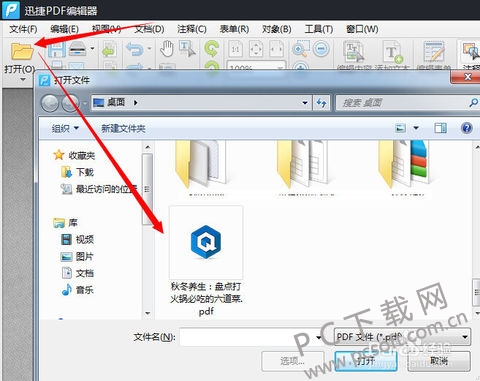Click the Save floppy disk icon
This screenshot has width=480, height=381.
click(x=57, y=50)
